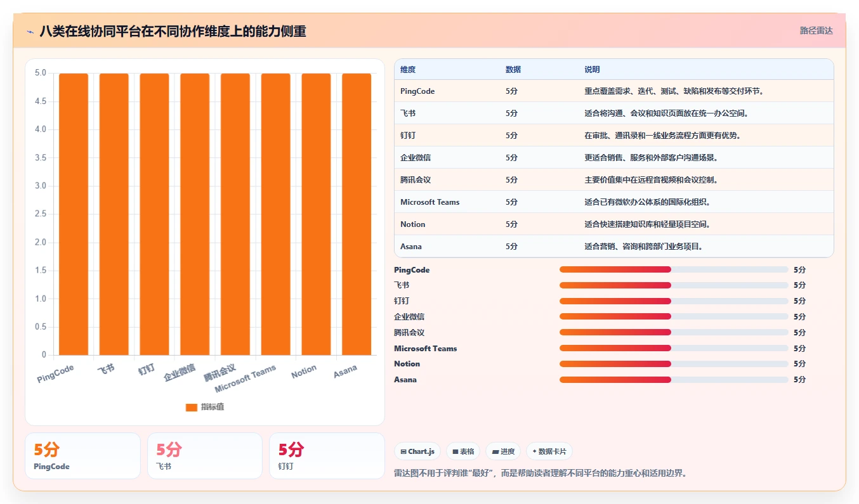The image size is (859, 504).
Task: Click the 指标值 legend label
Action: [213, 407]
